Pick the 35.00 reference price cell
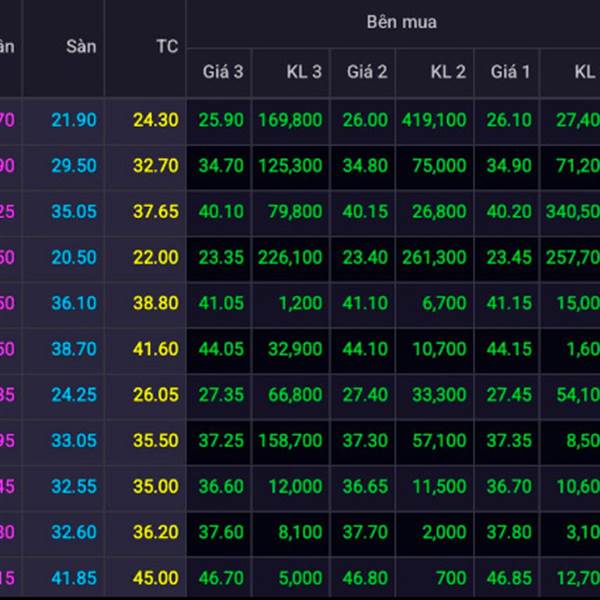Screen dimensions: 600x600 (x=155, y=486)
